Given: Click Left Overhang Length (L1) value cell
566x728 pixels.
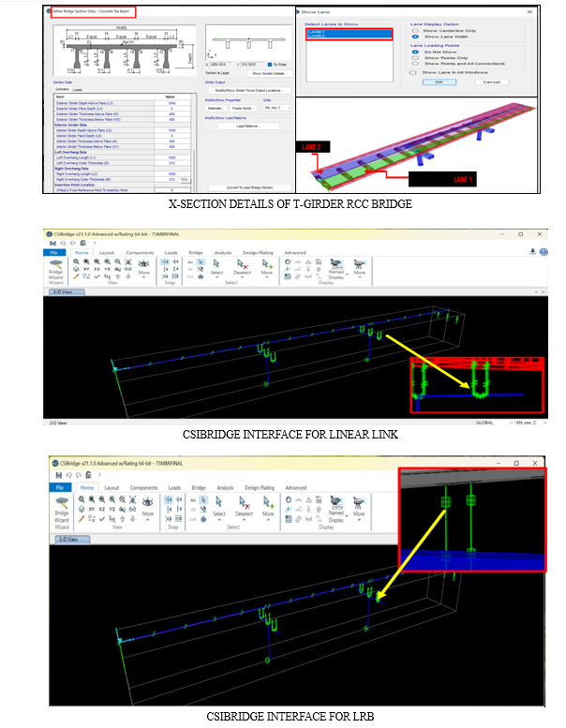Looking at the screenshot, I should (171, 157).
